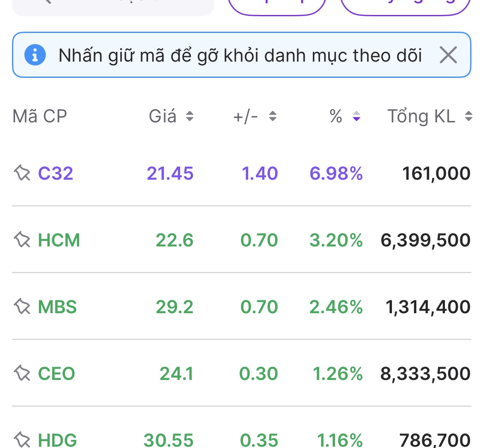Open HCM stock details
Screen dimensions: 492x448
pos(59,240)
